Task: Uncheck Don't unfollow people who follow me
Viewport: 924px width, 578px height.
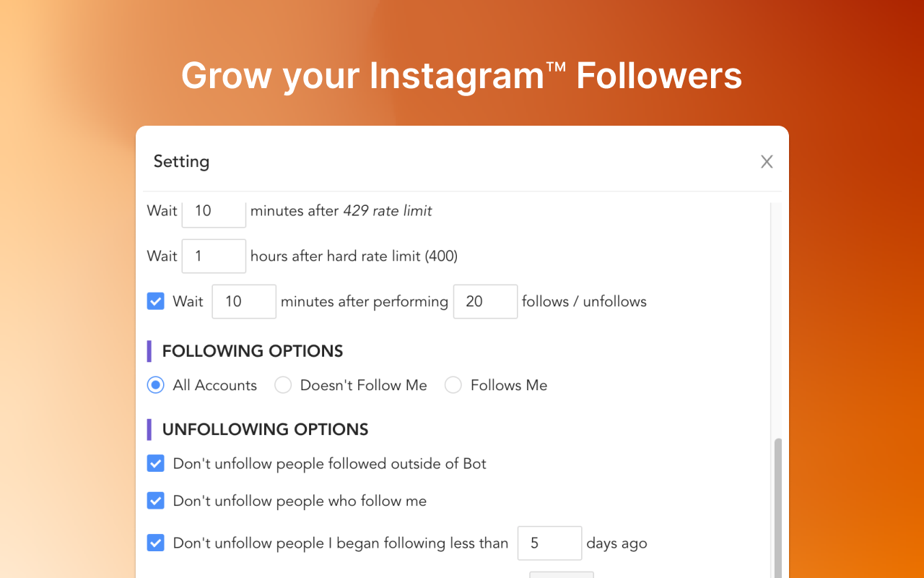Action: tap(156, 501)
